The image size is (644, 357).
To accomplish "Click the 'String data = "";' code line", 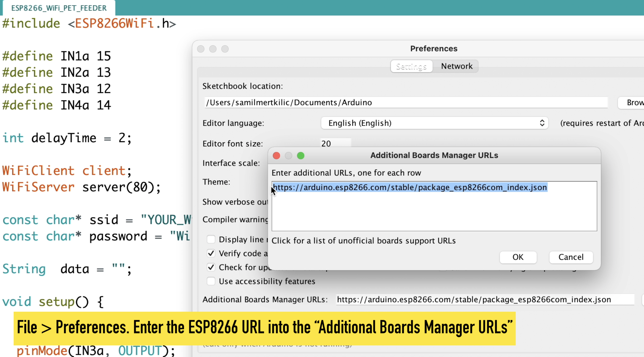I will (x=67, y=269).
